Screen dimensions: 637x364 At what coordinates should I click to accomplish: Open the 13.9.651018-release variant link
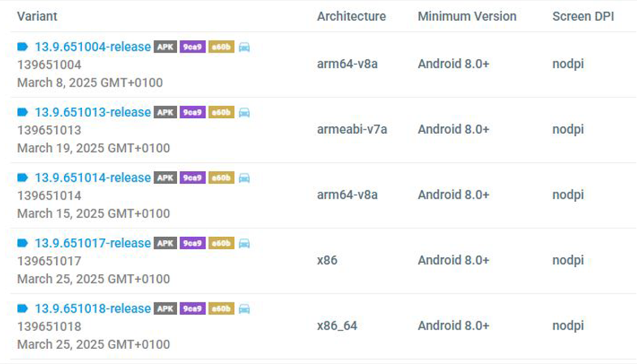click(93, 309)
